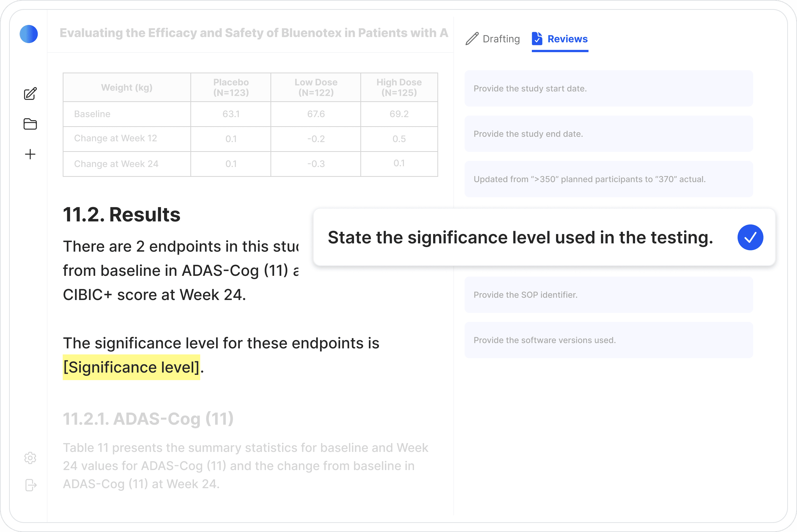This screenshot has height=532, width=797.
Task: Click the pencil icon beside Drafting
Action: pos(472,39)
